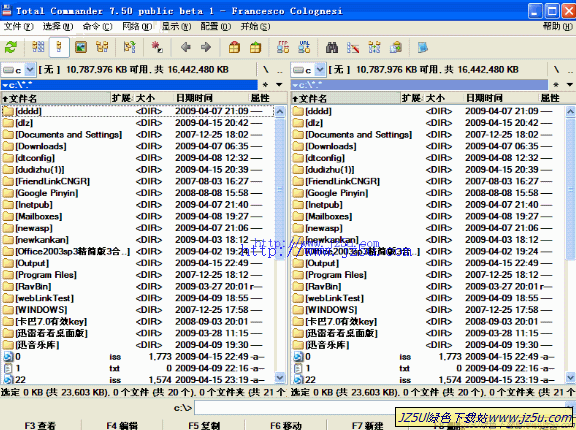Open right panel directory hotlist star
The image size is (576, 430).
coord(556,85)
